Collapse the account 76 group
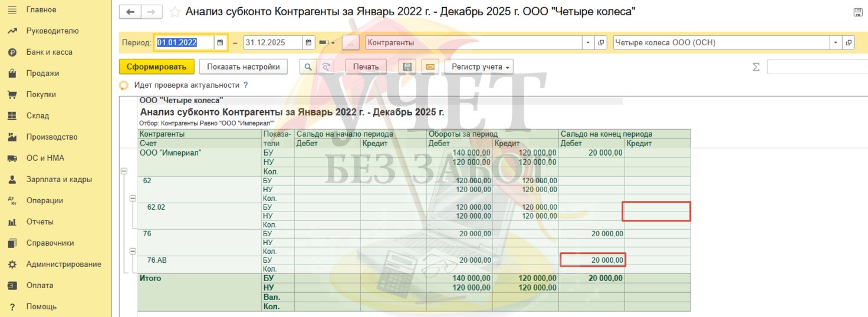This screenshot has height=317, width=868. [x=133, y=251]
